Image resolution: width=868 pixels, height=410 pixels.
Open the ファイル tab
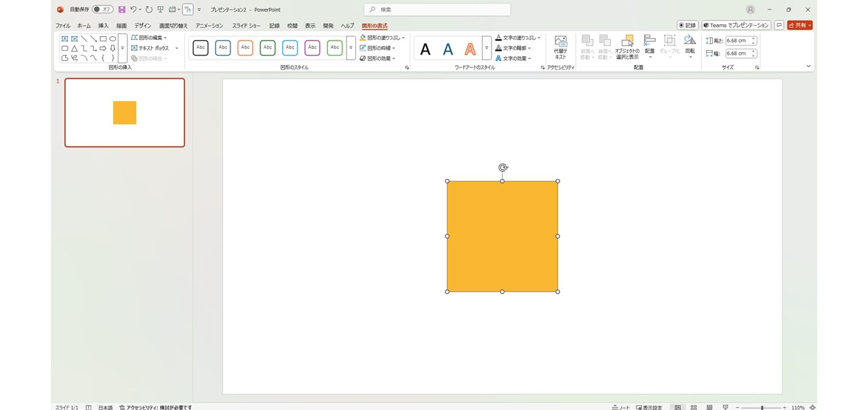63,26
